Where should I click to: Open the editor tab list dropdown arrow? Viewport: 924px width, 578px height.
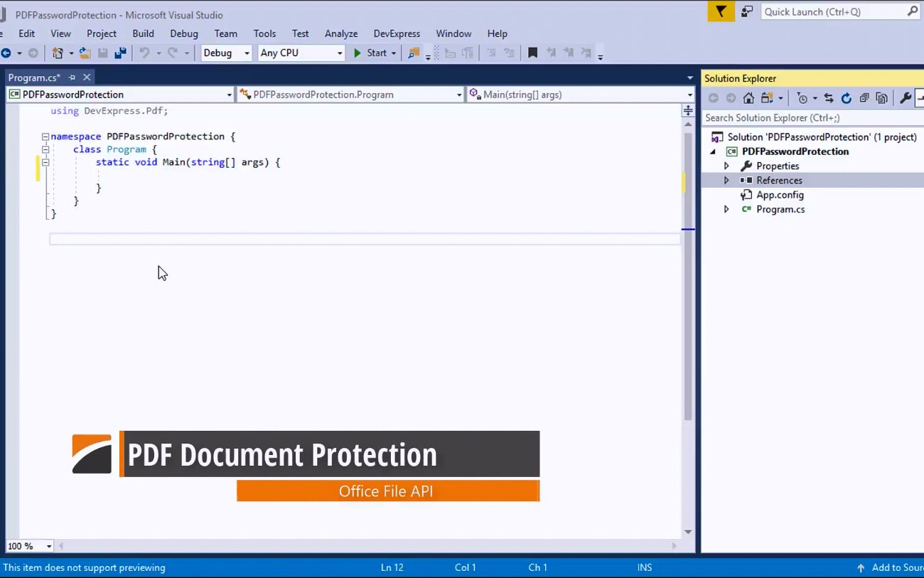click(x=690, y=78)
